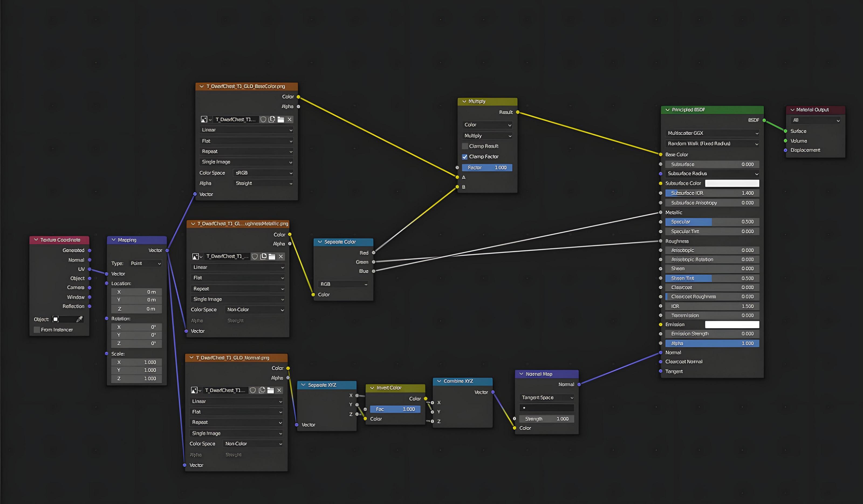Image resolution: width=863 pixels, height=504 pixels.
Task: Unlink image with X on BaseColor texture node
Action: click(289, 119)
